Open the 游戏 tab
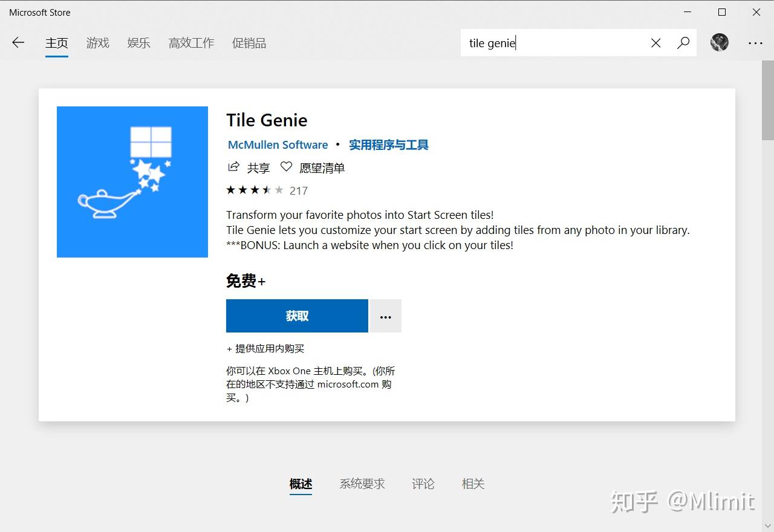 (x=98, y=43)
